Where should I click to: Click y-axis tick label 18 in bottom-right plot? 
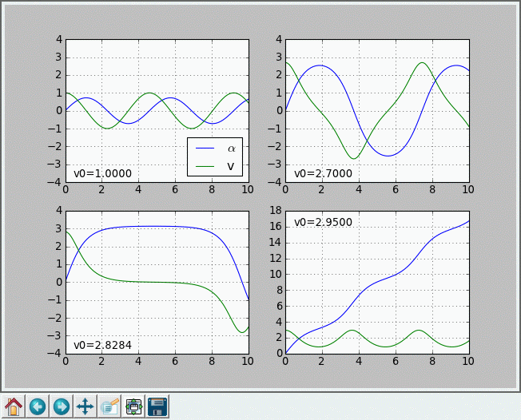coord(275,211)
